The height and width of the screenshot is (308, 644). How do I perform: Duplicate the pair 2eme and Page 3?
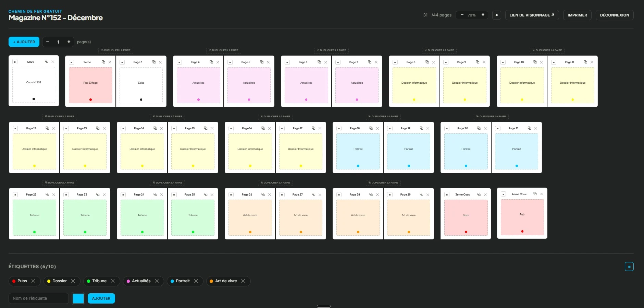tap(116, 50)
